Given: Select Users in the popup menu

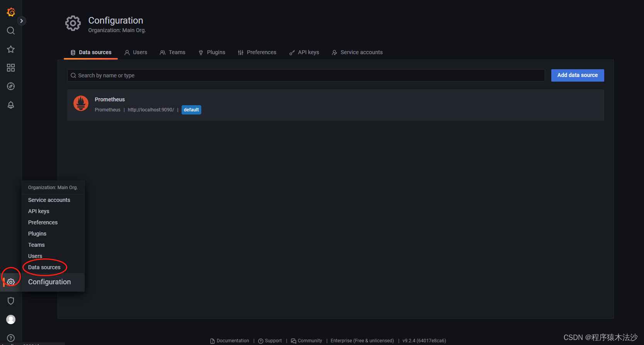Looking at the screenshot, I should click(35, 256).
